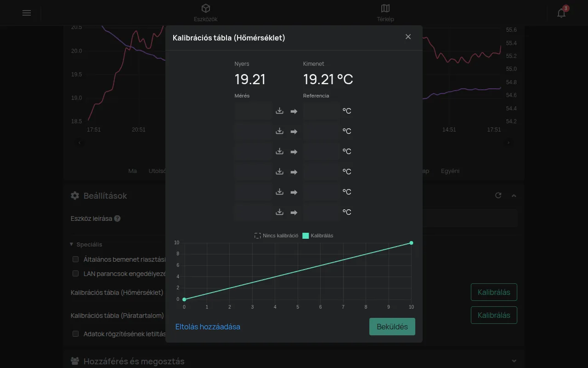Expand Hozzáférés és megosztás panel
This screenshot has height=368, width=588.
[x=514, y=361]
